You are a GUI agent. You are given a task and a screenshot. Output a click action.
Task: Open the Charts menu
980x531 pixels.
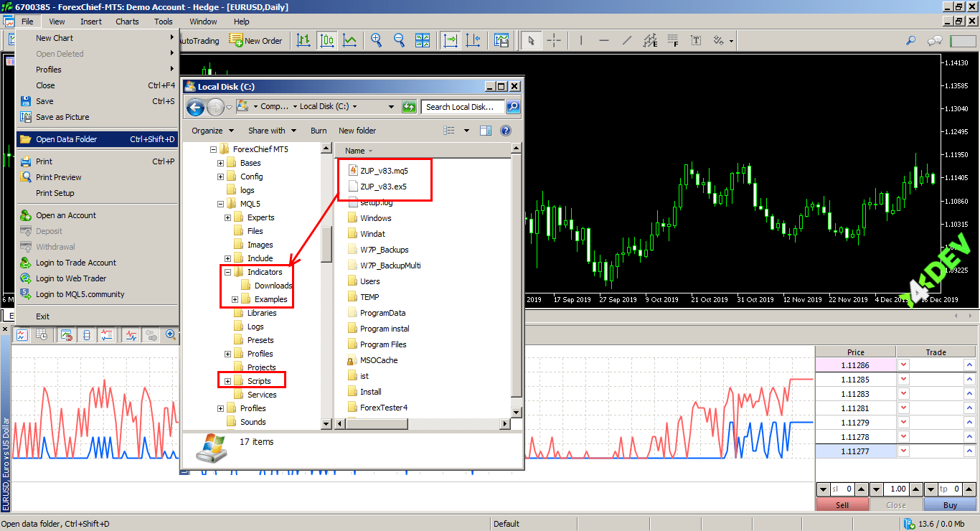[127, 22]
